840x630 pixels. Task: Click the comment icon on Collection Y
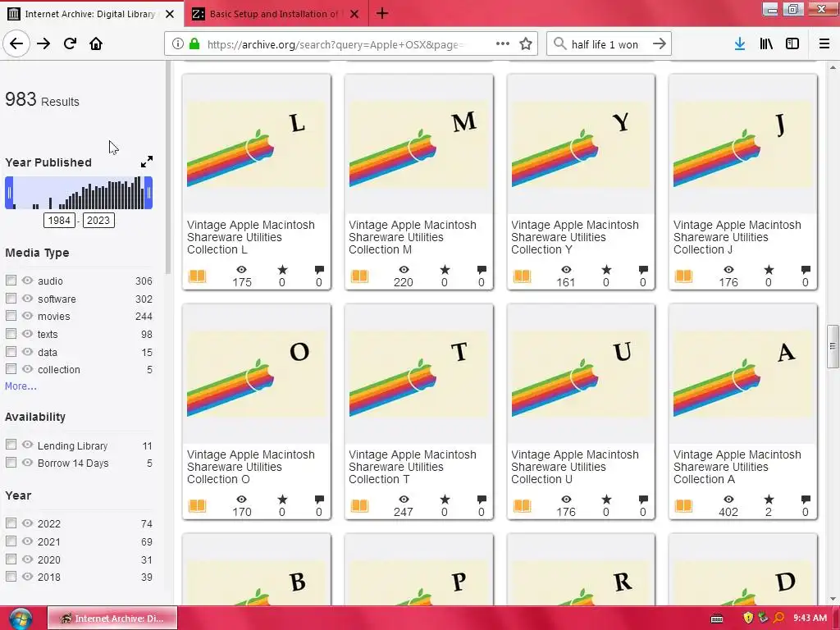tap(643, 269)
